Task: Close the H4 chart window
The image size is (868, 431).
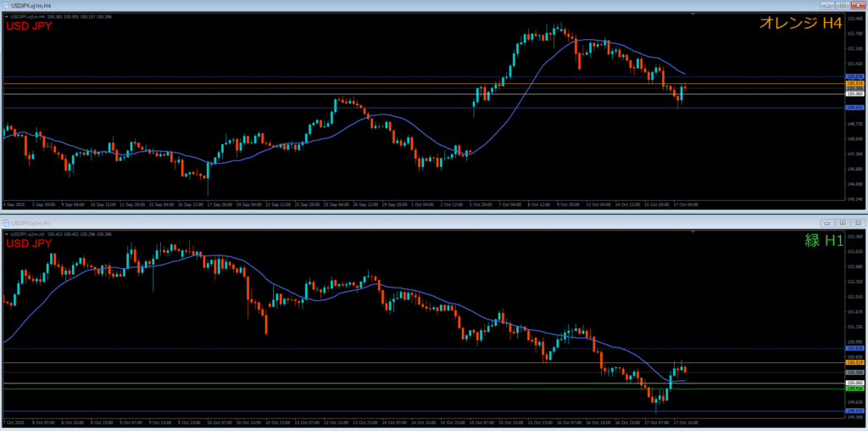Action: (x=860, y=4)
